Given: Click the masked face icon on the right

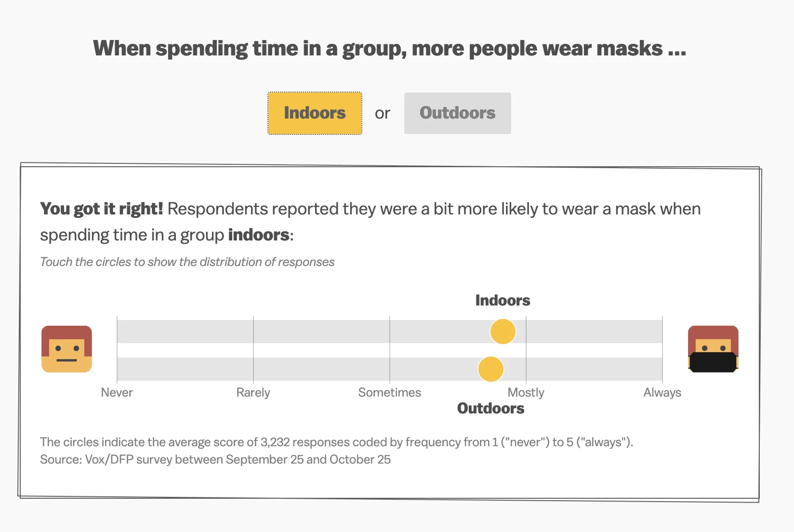Looking at the screenshot, I should pos(714,349).
